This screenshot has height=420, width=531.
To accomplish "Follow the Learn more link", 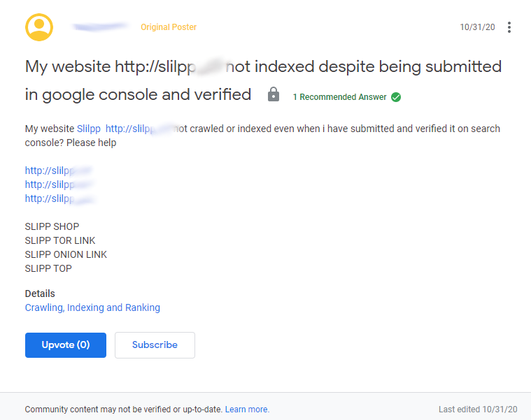I will pyautogui.click(x=246, y=410).
